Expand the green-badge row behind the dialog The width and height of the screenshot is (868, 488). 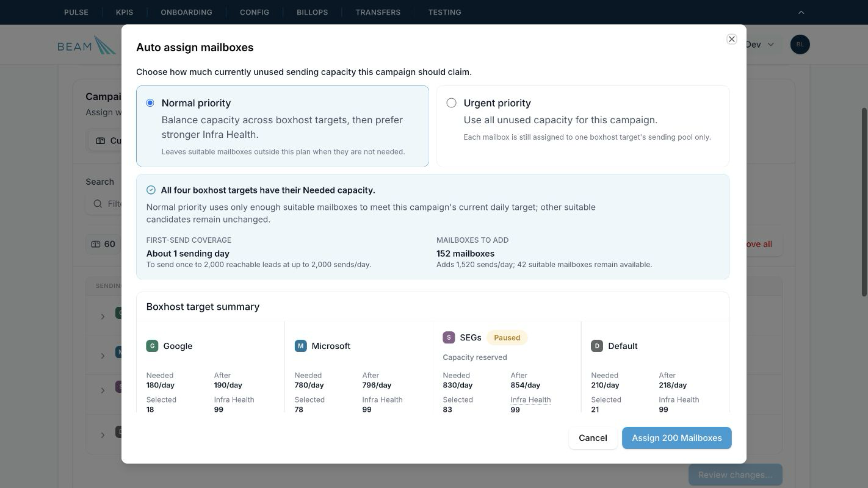tap(103, 317)
